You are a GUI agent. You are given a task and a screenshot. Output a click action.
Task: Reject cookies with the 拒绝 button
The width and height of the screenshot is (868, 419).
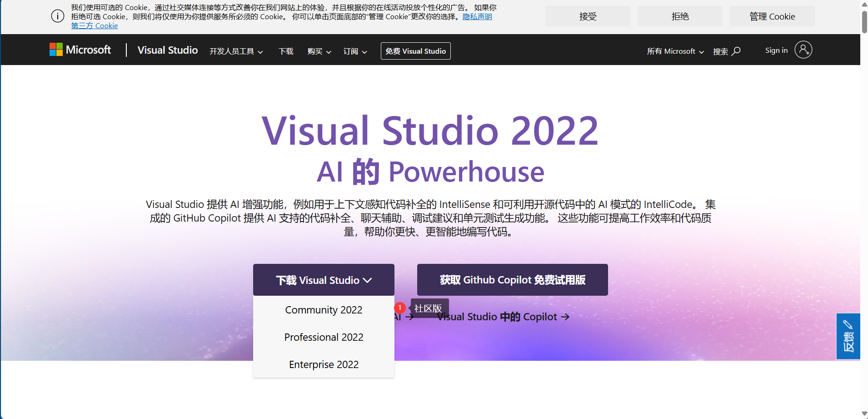[680, 16]
